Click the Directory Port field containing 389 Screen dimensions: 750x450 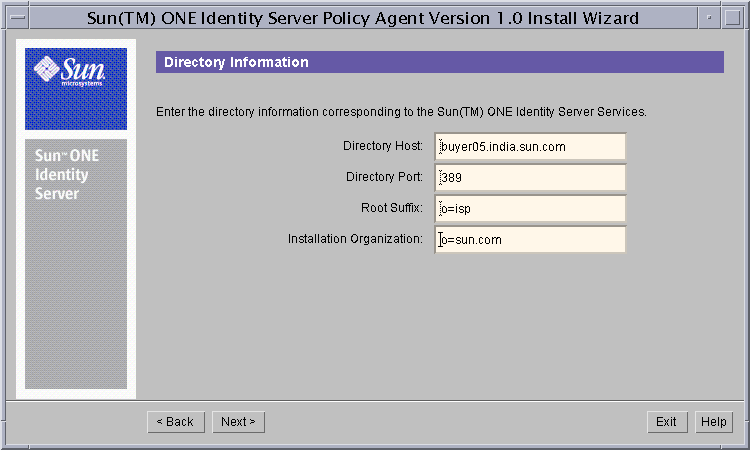click(x=530, y=177)
